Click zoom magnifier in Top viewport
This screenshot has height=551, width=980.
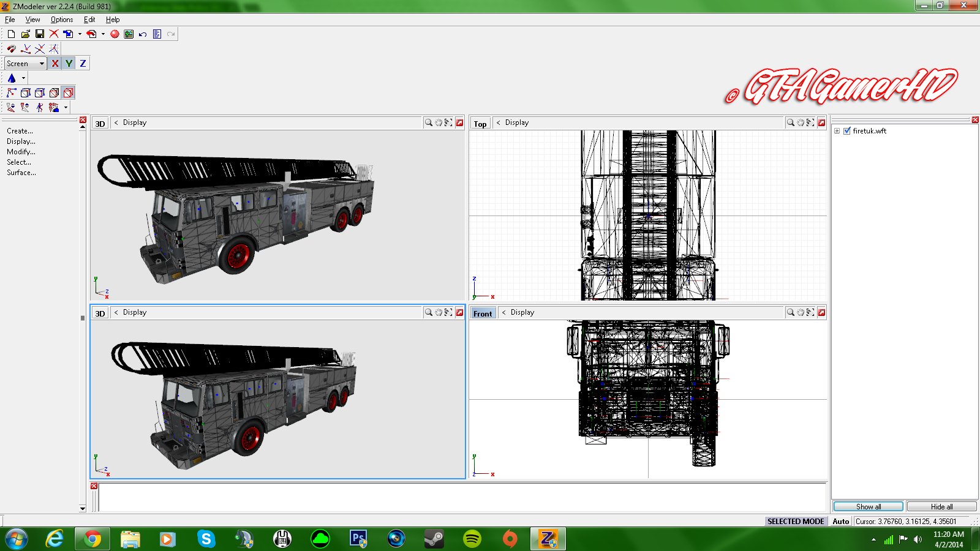tap(790, 123)
